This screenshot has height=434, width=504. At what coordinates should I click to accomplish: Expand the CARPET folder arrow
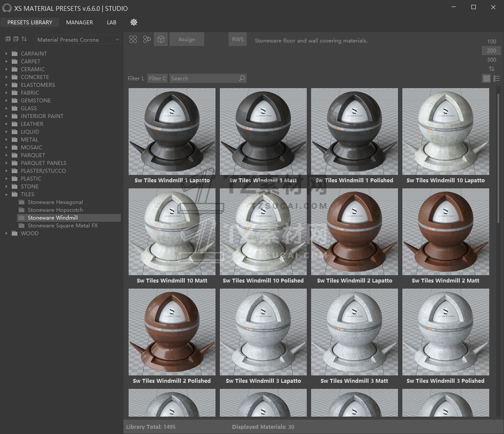6,61
